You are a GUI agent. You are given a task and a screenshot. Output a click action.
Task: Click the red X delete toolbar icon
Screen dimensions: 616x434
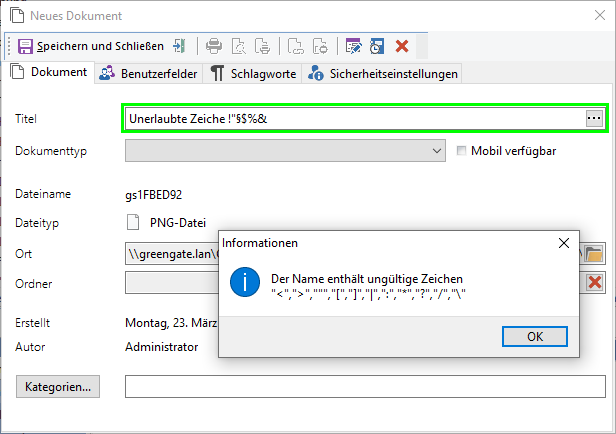402,46
